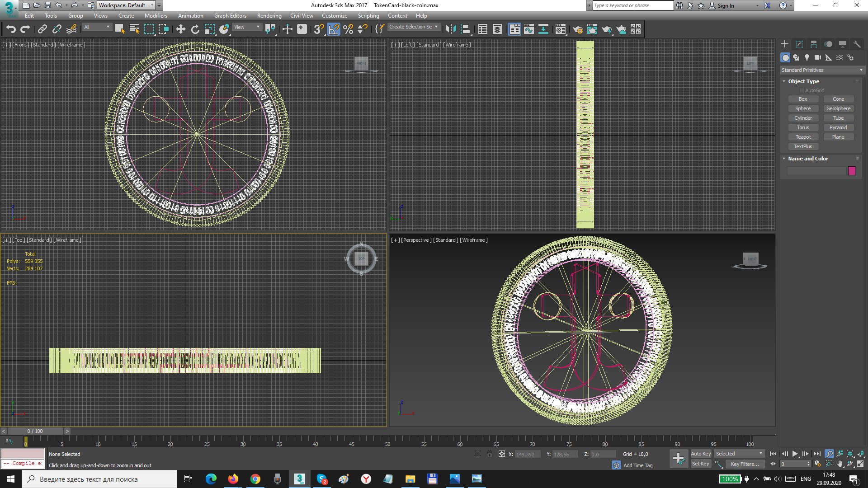Activate the Bind to Space Warp tool
The width and height of the screenshot is (868, 488).
point(71,29)
